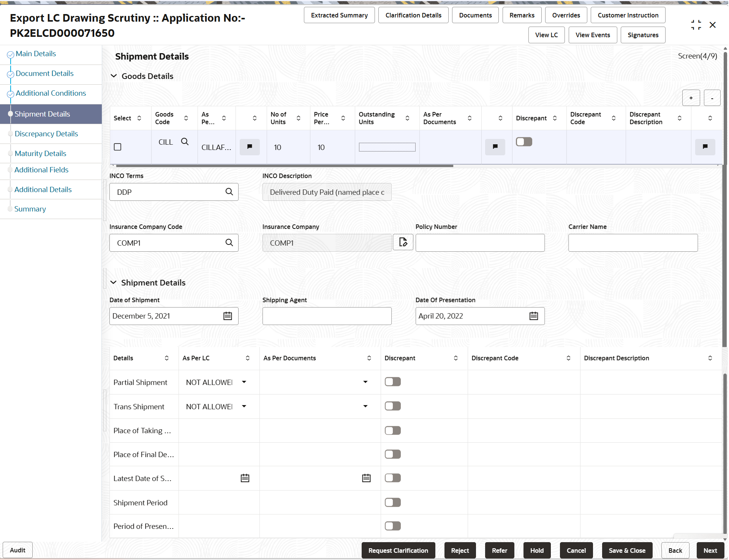Open Date Of Presentation calendar picker

534,316
